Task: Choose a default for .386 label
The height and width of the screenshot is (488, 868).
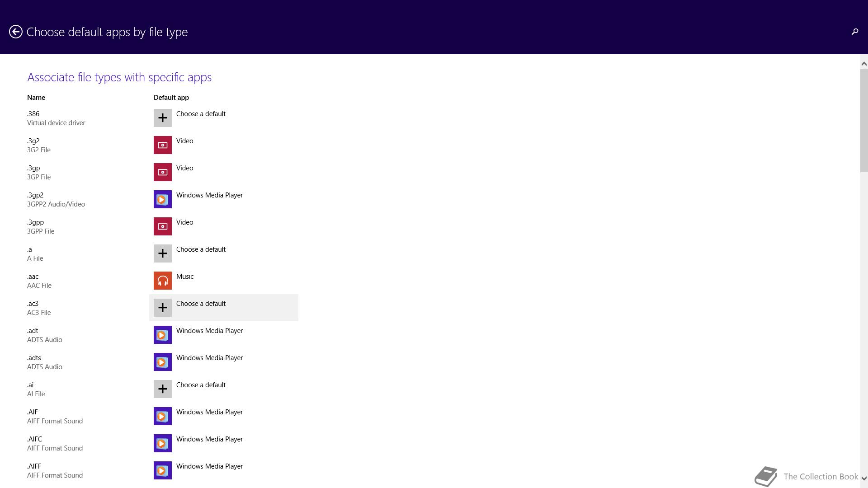Action: pos(201,114)
